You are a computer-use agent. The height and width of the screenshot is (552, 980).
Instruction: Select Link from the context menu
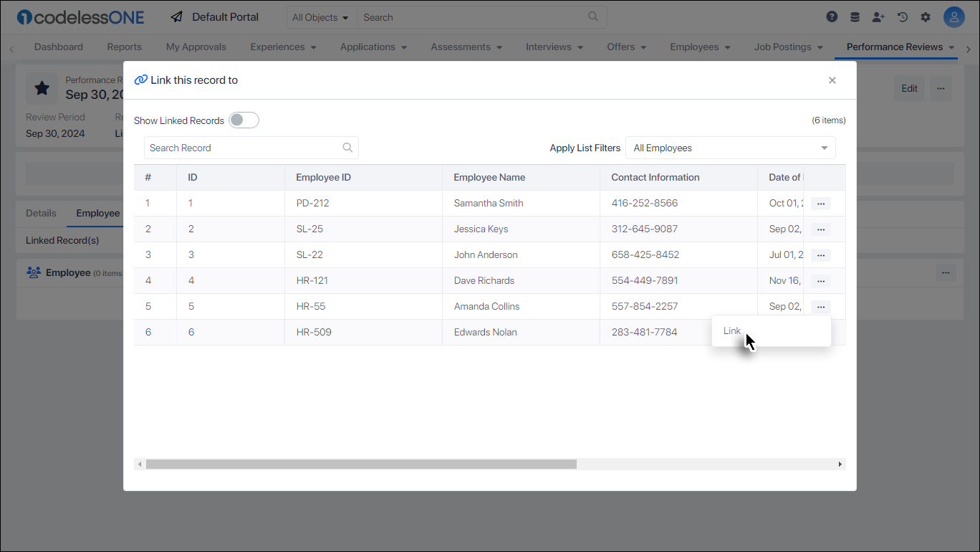tap(731, 330)
